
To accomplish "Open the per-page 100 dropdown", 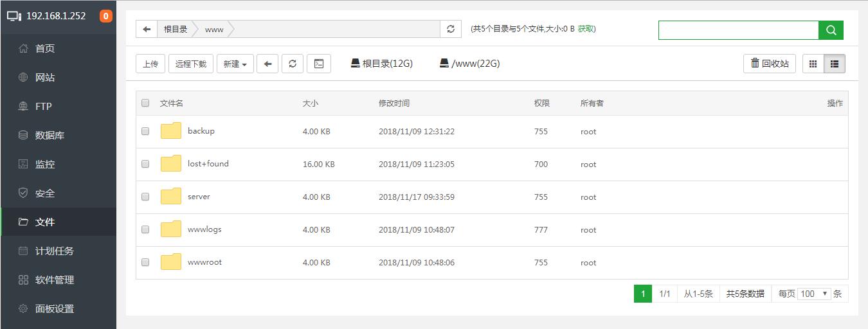I will [814, 294].
